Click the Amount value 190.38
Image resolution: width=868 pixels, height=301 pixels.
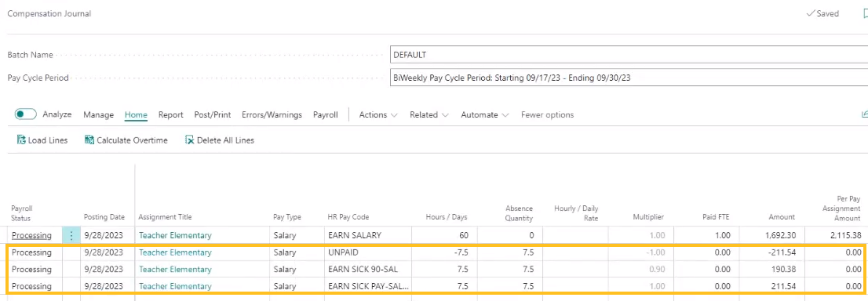(x=784, y=270)
